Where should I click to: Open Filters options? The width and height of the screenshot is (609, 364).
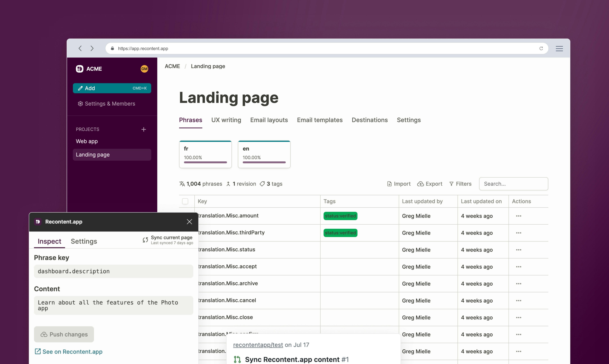[460, 184]
